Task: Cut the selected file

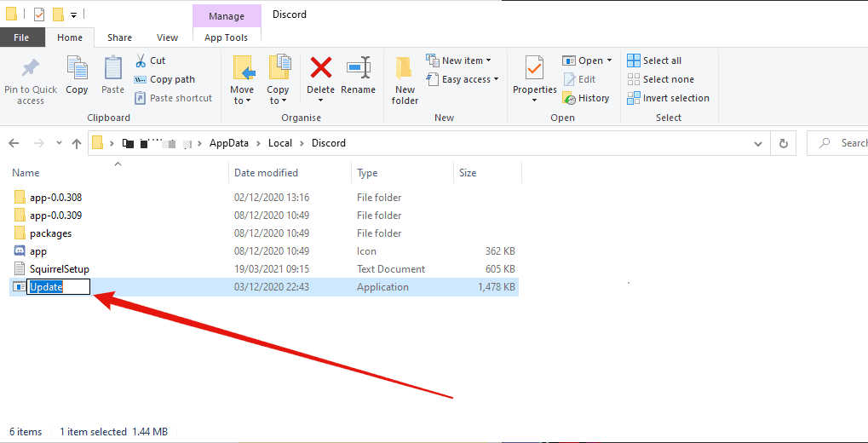Action: tap(151, 60)
